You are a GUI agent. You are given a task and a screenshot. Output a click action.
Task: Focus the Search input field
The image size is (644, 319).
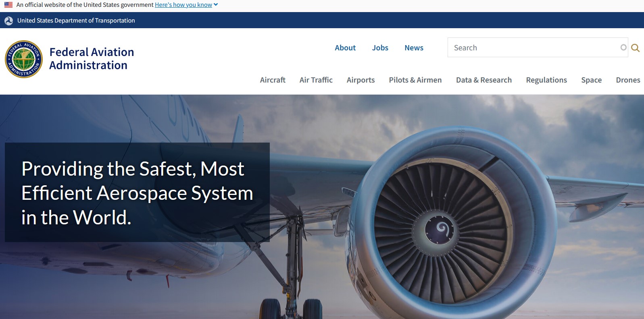click(538, 48)
